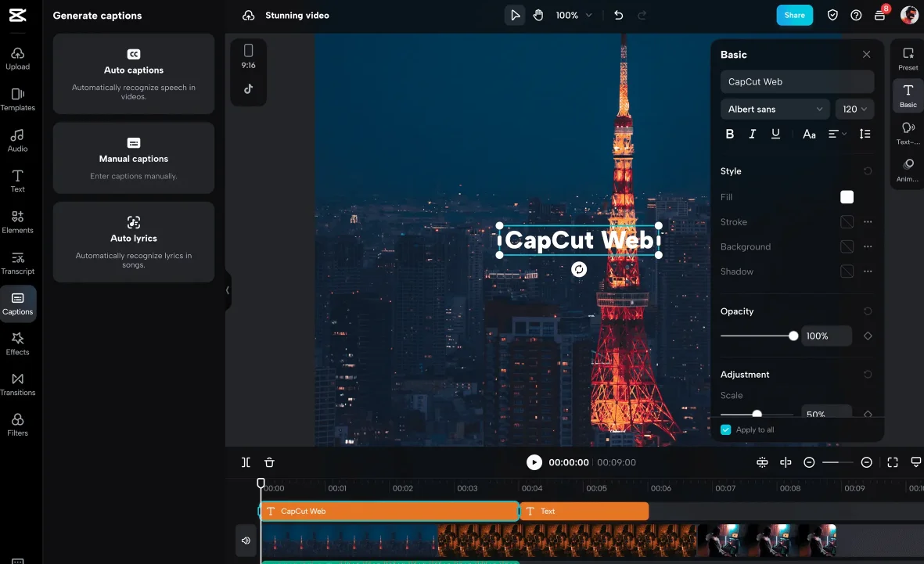924x564 pixels.
Task: Toggle the Apply to all checkbox
Action: pyautogui.click(x=726, y=429)
